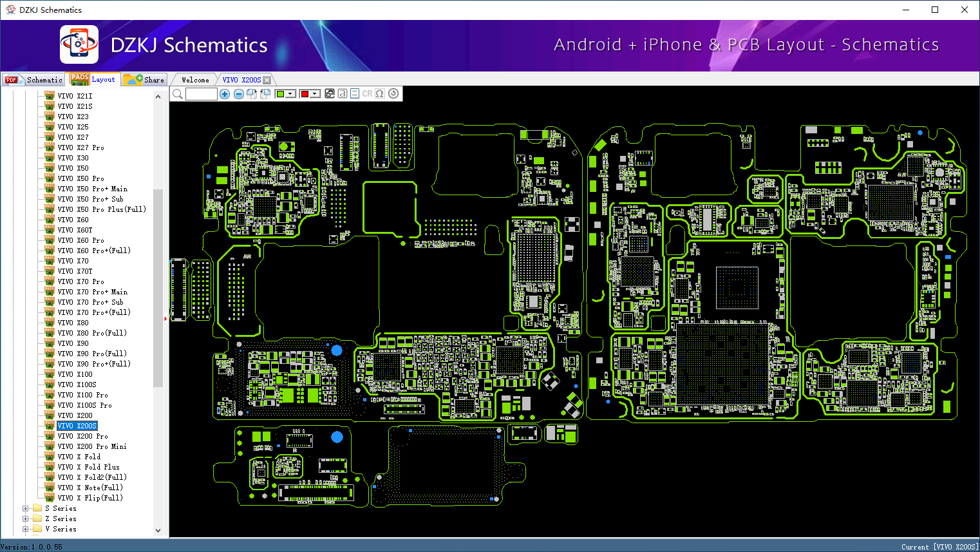The height and width of the screenshot is (552, 980).
Task: Click the tree scrollbar down arrow
Action: [x=158, y=531]
